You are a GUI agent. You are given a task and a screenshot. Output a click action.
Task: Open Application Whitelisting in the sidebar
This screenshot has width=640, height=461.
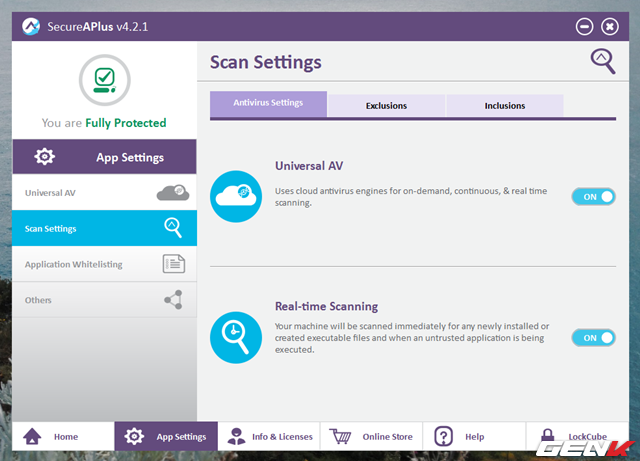(x=104, y=264)
